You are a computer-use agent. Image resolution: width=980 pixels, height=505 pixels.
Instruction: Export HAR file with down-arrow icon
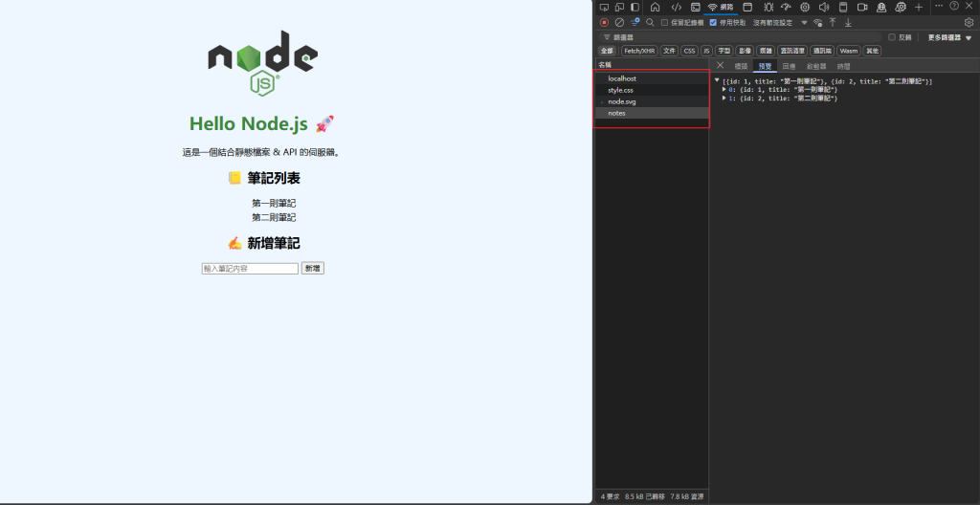pos(848,23)
